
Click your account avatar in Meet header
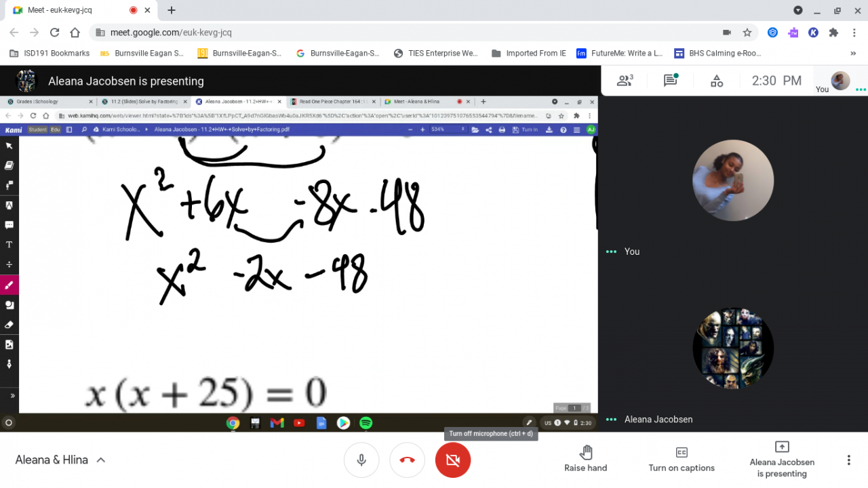pos(841,81)
